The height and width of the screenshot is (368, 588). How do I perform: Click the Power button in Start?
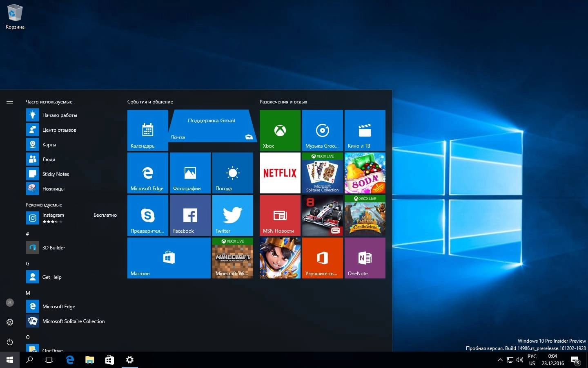[10, 342]
